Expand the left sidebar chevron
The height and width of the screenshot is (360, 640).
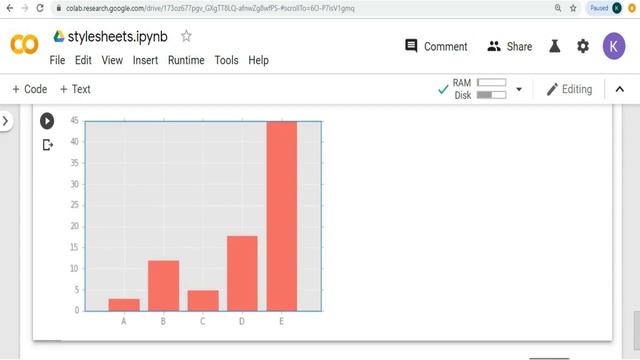click(x=5, y=121)
